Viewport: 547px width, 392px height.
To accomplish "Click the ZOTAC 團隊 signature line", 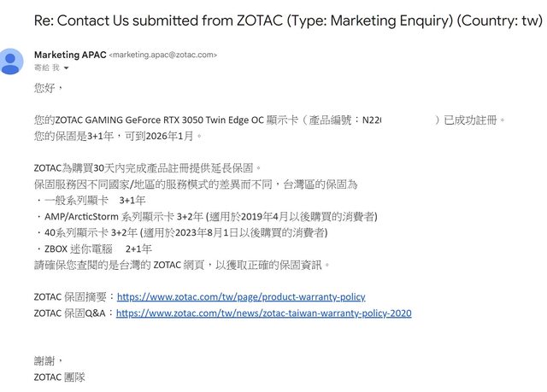I will (59, 377).
